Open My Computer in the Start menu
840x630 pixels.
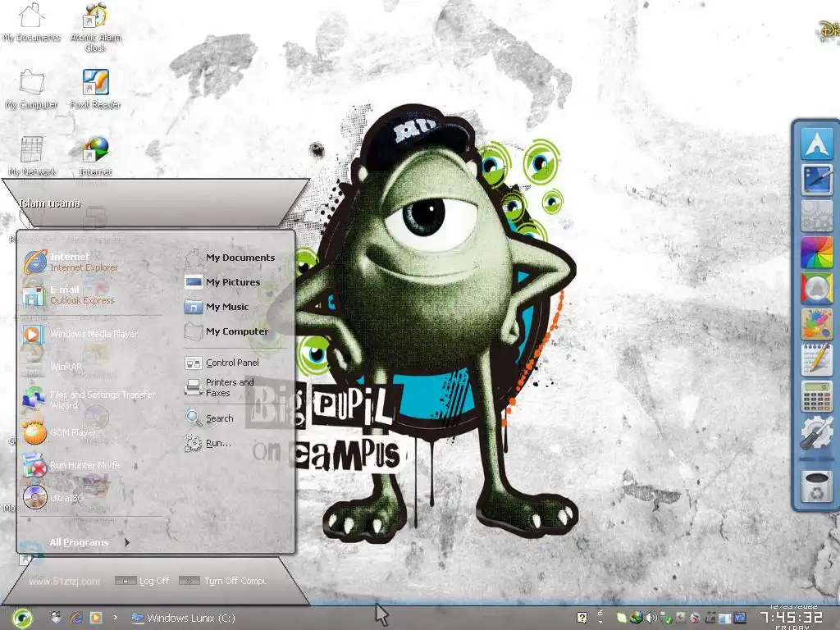tap(226, 331)
